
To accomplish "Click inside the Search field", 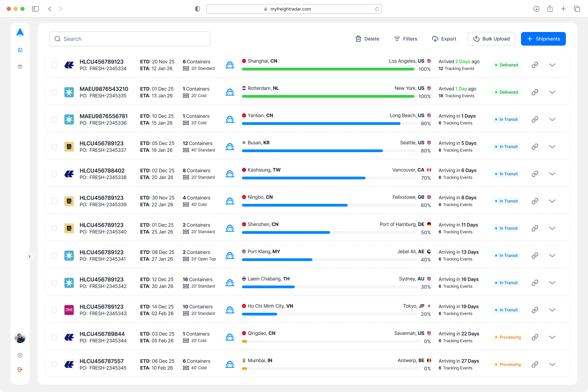I will click(129, 39).
